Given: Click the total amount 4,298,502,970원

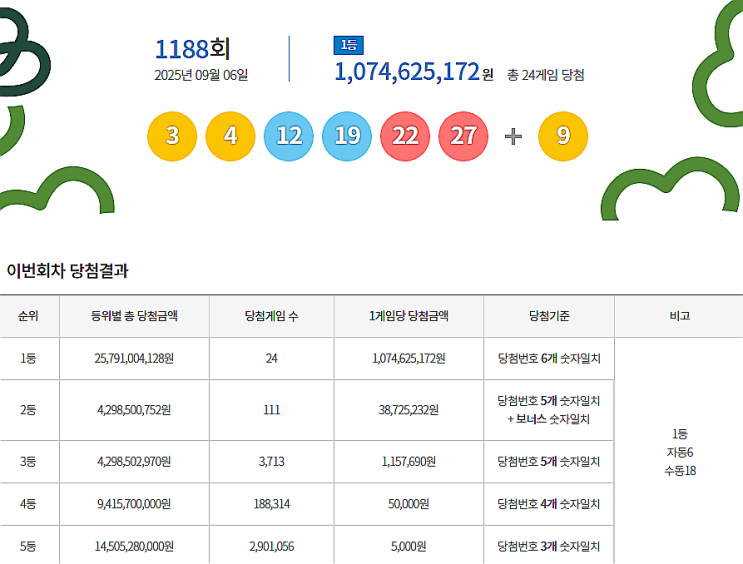Looking at the screenshot, I should click(134, 461).
